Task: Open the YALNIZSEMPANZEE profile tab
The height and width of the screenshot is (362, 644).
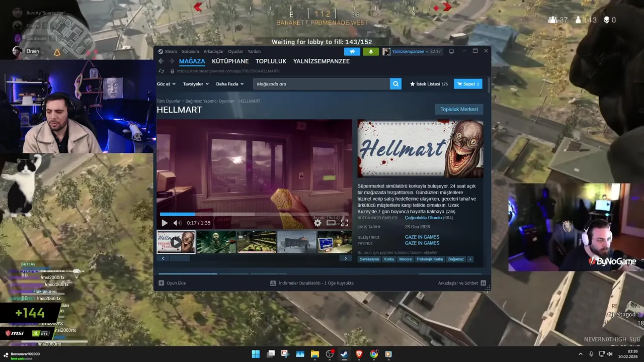Action: (321, 61)
